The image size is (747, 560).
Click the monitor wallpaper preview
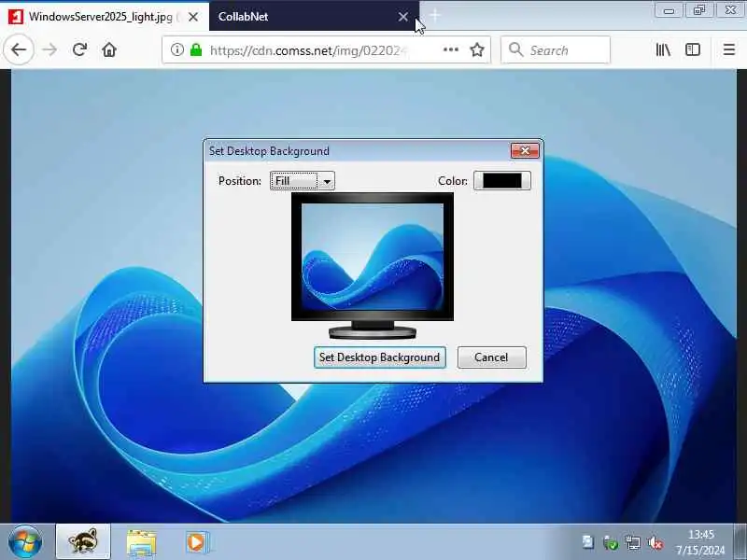coord(373,258)
